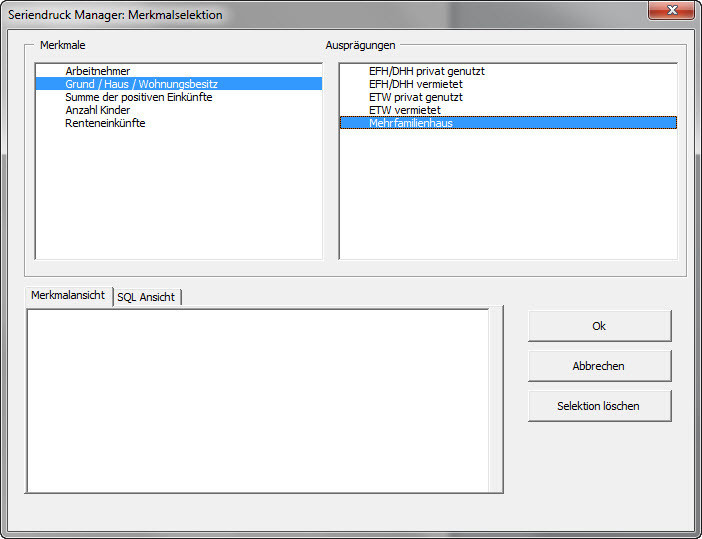Choose EFH/DHH vermietet option
This screenshot has height=539, width=702.
tap(508, 84)
